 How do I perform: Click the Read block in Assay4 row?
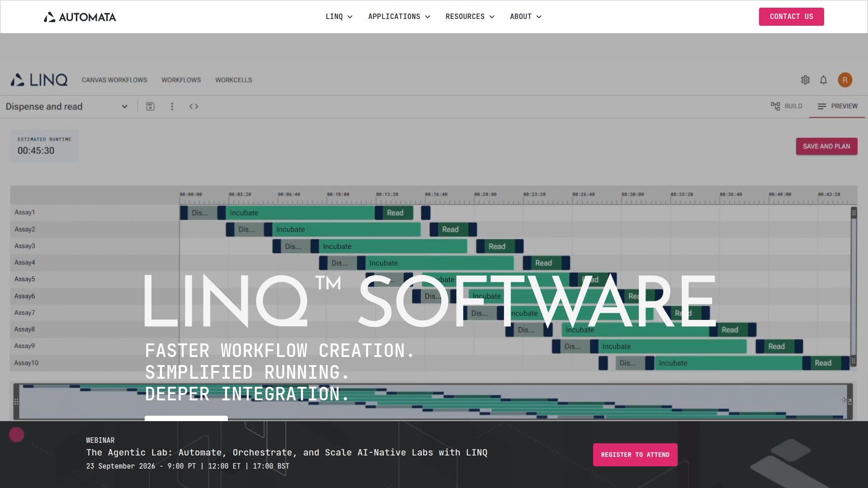click(546, 263)
